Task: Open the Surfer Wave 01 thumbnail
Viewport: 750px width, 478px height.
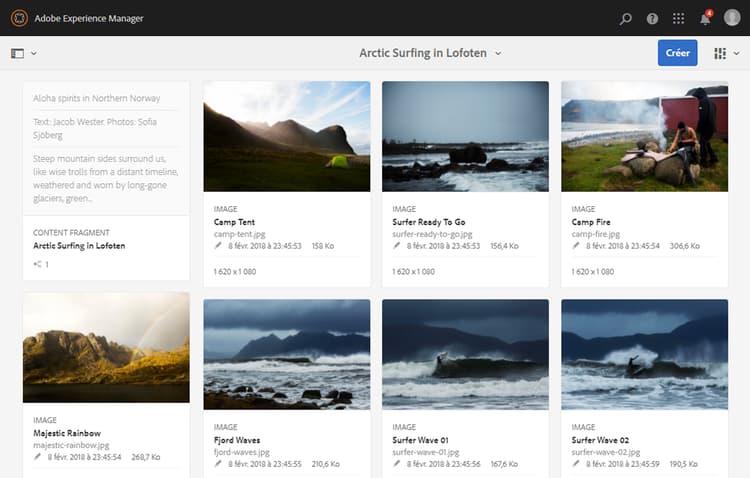Action: [465, 355]
